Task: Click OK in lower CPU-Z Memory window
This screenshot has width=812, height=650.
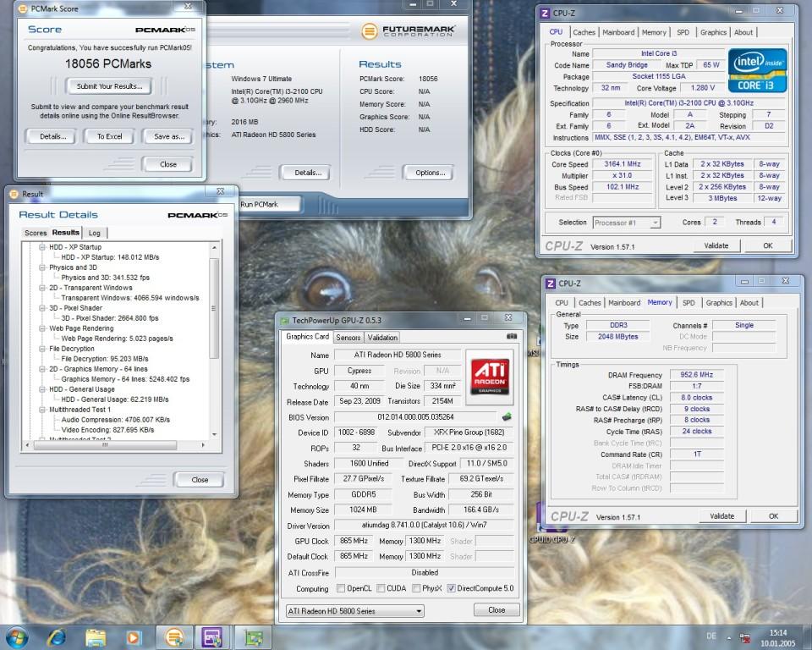Action: tap(773, 516)
